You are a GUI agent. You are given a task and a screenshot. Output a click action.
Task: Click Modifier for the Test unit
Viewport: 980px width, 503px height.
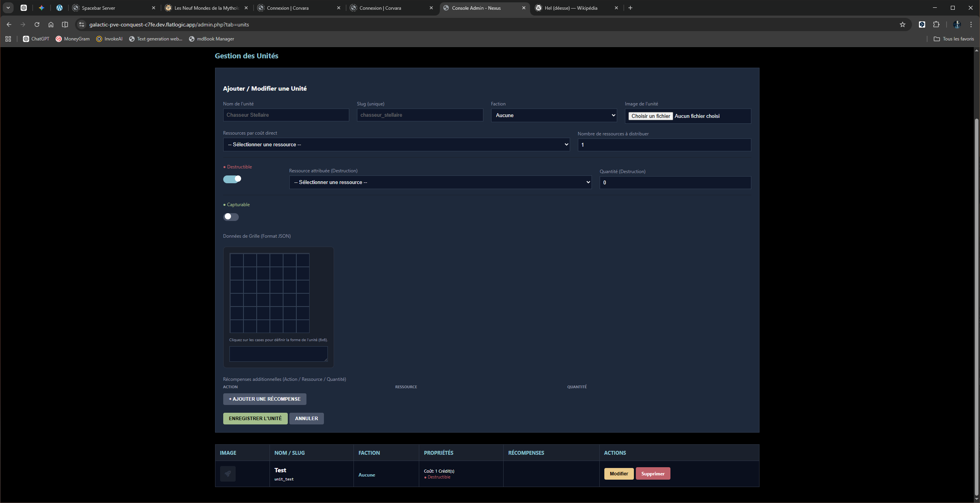tap(618, 473)
